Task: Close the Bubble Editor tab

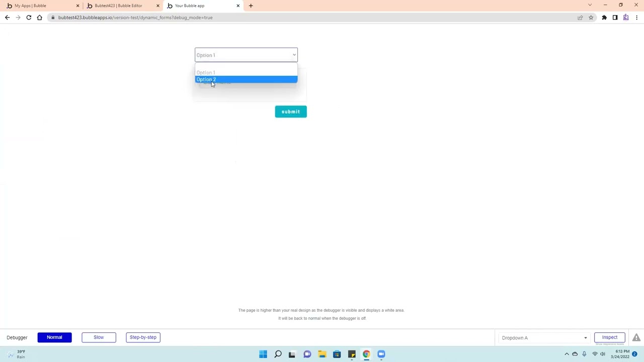Action: coord(157,6)
